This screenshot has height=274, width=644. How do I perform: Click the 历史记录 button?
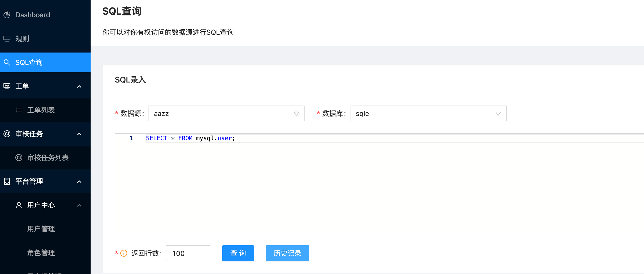point(288,253)
